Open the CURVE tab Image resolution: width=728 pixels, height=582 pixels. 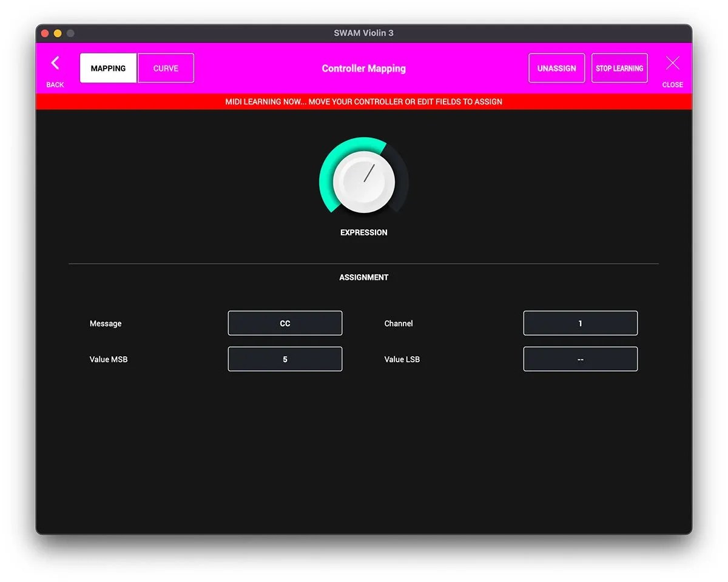(166, 68)
